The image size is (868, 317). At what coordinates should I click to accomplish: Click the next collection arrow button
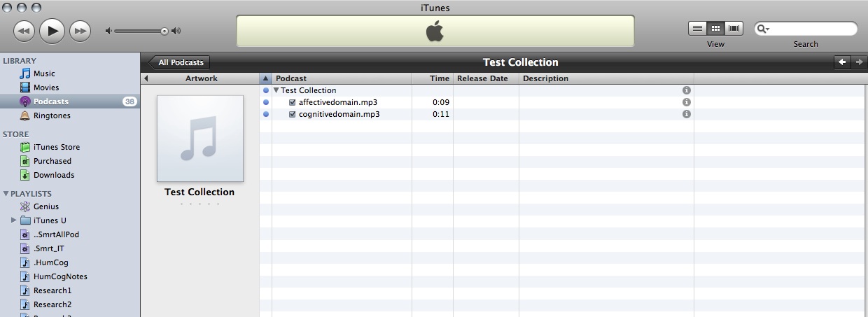(x=858, y=62)
